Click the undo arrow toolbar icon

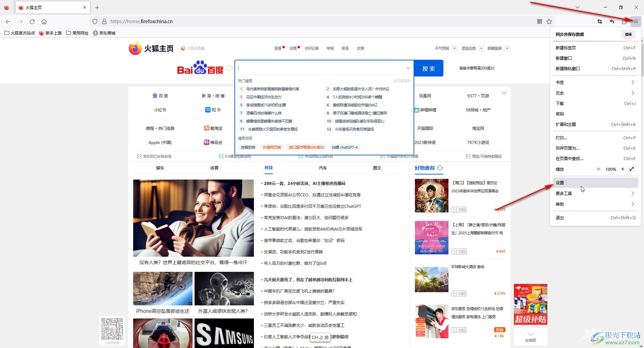pyautogui.click(x=612, y=21)
